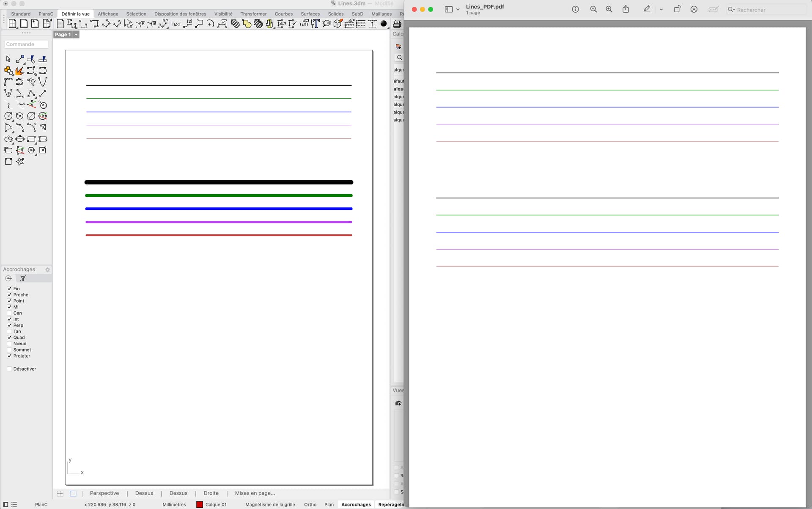
Task: Open the annotation options chevron in Preview
Action: click(661, 9)
